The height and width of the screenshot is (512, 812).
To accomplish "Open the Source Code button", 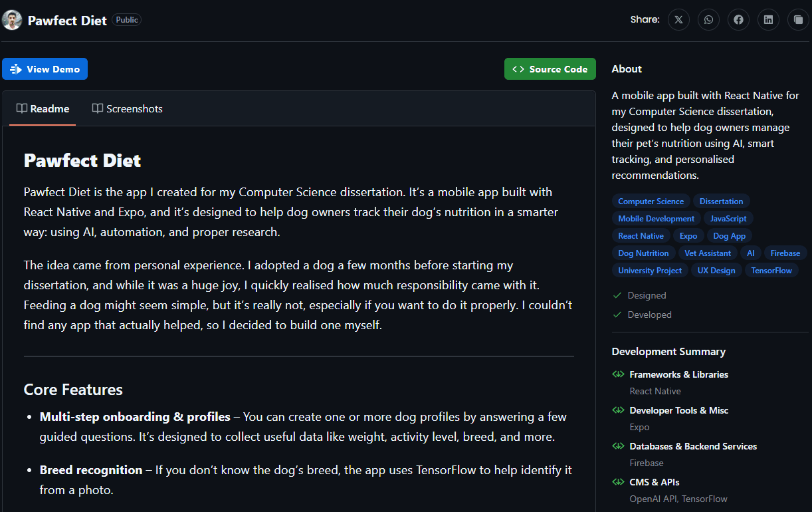I will (550, 69).
